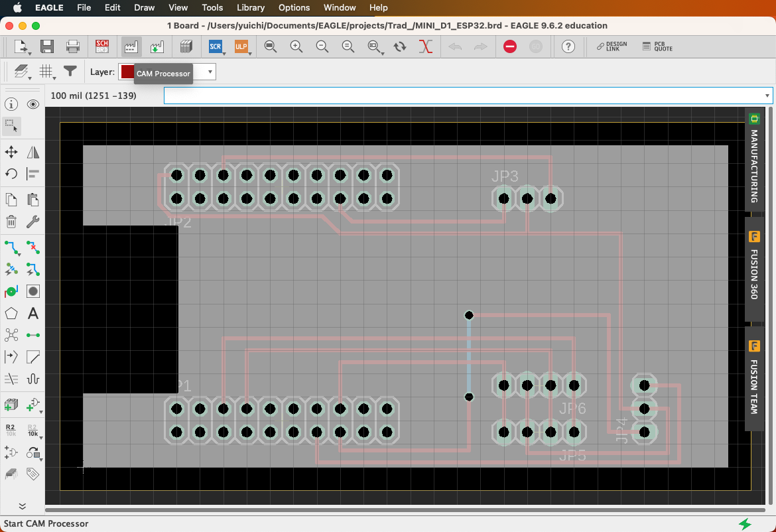Click the X-shaped ERC/errors icon

tap(426, 46)
